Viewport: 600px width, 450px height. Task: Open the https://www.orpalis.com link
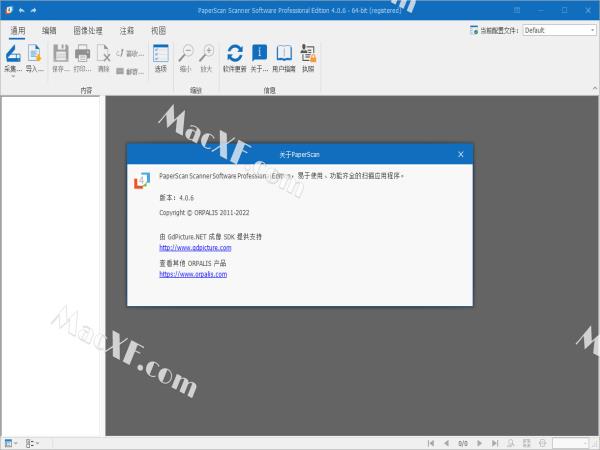tap(193, 274)
